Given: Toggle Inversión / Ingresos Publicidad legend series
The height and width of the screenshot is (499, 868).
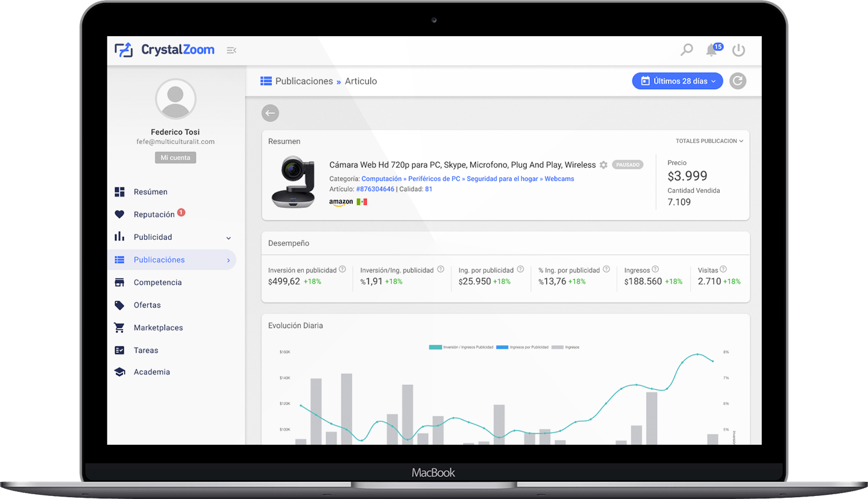Looking at the screenshot, I should pyautogui.click(x=461, y=347).
